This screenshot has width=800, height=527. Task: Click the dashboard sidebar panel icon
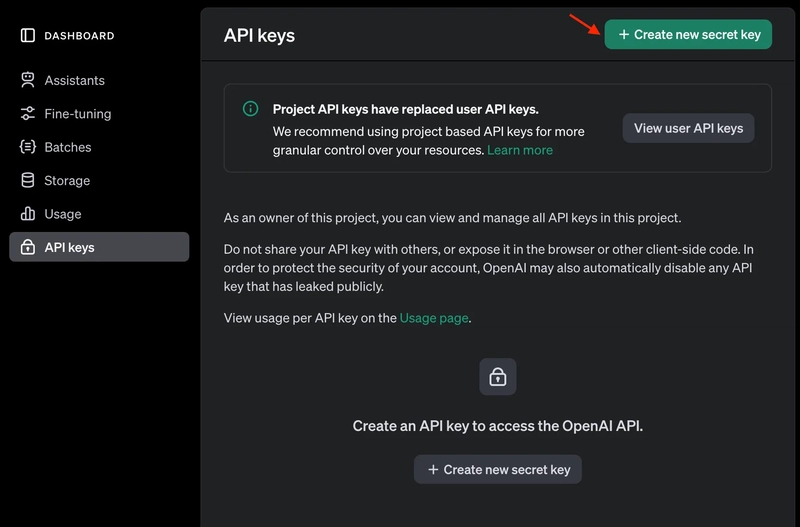pyautogui.click(x=28, y=35)
